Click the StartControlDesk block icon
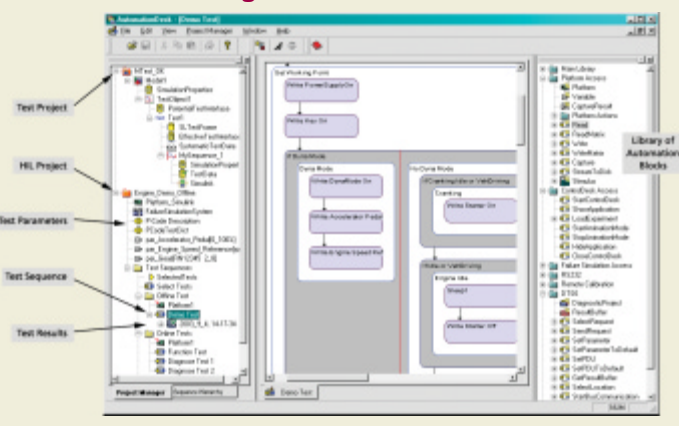Viewport: 679px width, 426px height. 565,200
